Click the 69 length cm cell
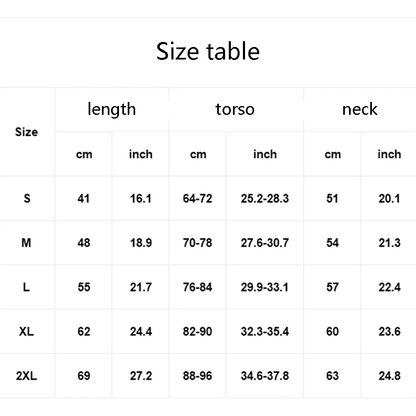Screen dimensions: 416x416 (x=84, y=376)
